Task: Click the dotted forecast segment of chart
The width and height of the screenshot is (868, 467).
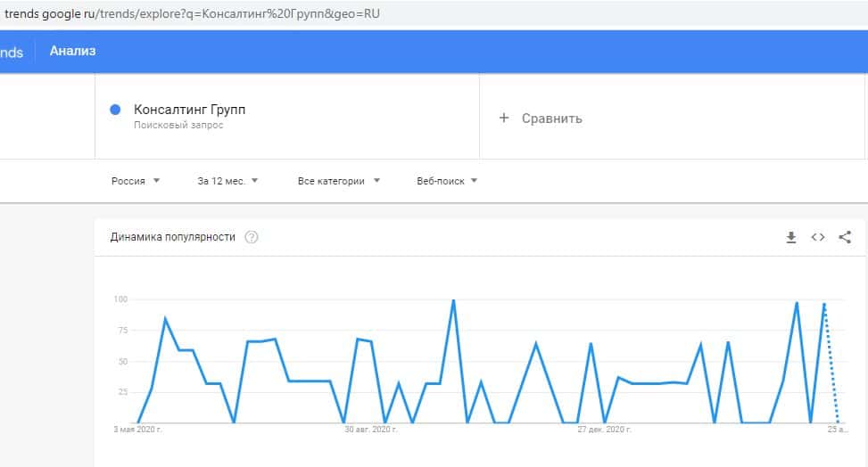Action: tap(831, 365)
